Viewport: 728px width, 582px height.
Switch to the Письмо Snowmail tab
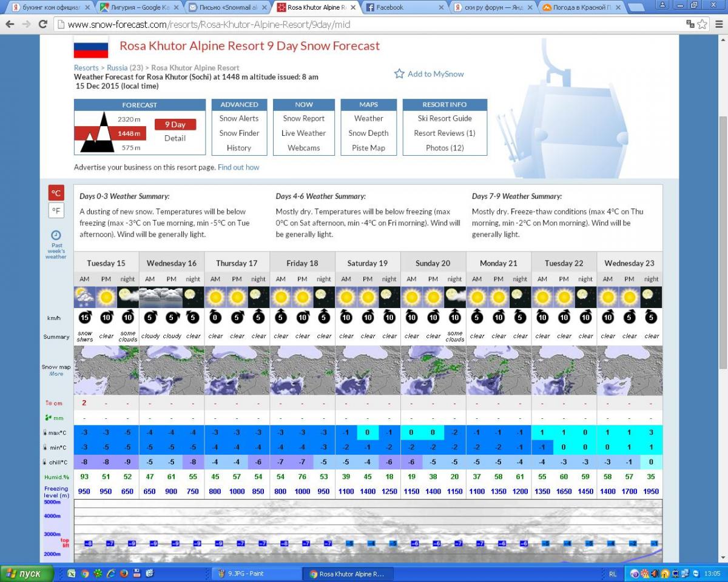[228, 7]
